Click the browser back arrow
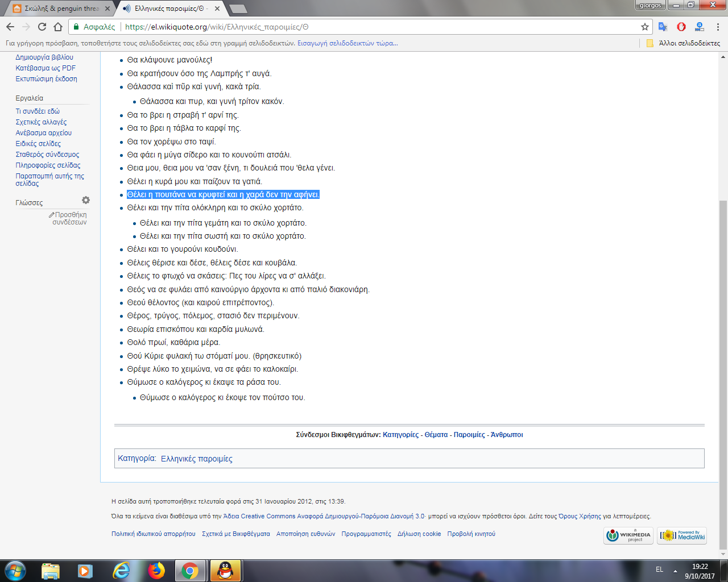This screenshot has width=728, height=582. pyautogui.click(x=10, y=27)
